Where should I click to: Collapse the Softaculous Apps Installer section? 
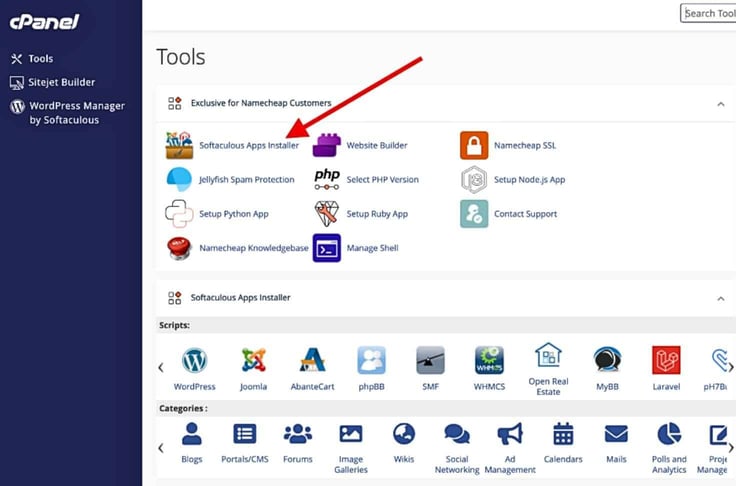[721, 299]
